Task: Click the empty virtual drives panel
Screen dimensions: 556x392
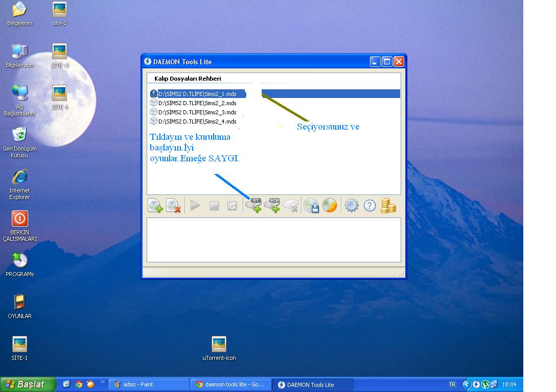Action: (x=274, y=240)
